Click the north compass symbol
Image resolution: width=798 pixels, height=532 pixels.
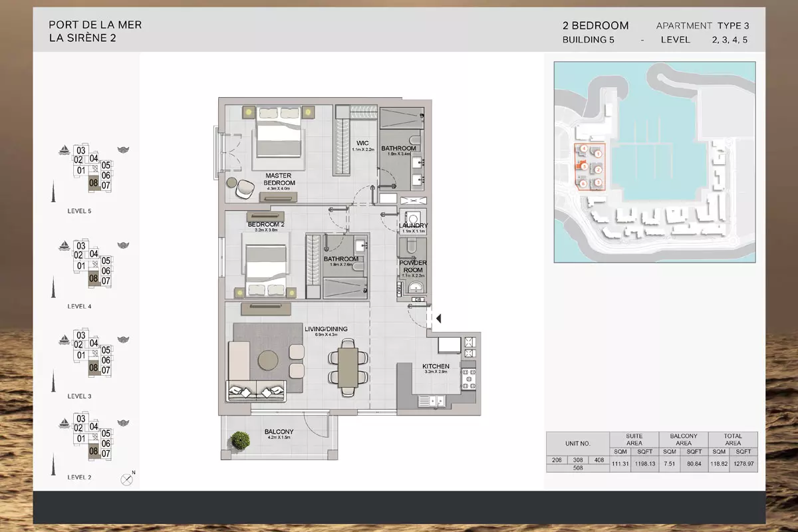click(127, 478)
